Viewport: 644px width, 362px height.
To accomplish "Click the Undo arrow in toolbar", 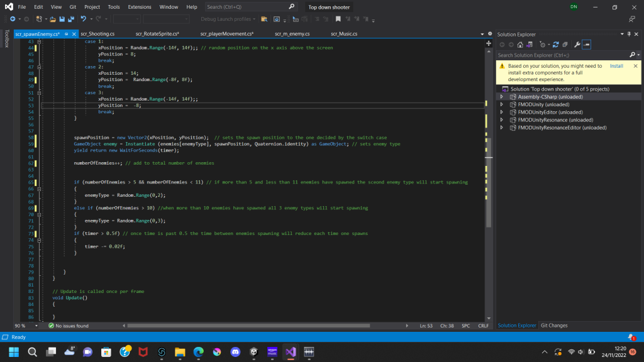I will click(83, 19).
